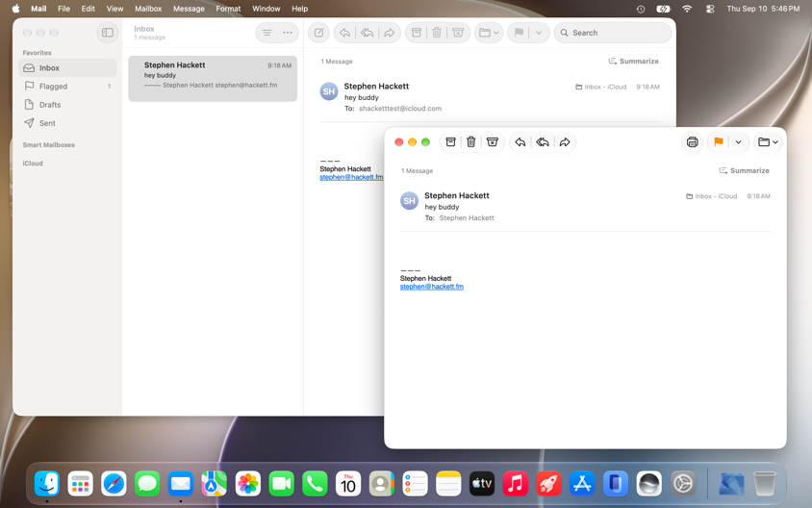The width and height of the screenshot is (812, 508).
Task: Click the compose new message icon
Action: (x=319, y=33)
